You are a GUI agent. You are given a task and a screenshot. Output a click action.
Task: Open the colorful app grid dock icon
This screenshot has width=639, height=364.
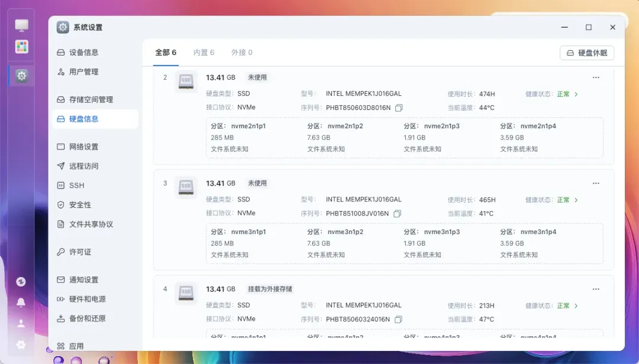coord(22,47)
